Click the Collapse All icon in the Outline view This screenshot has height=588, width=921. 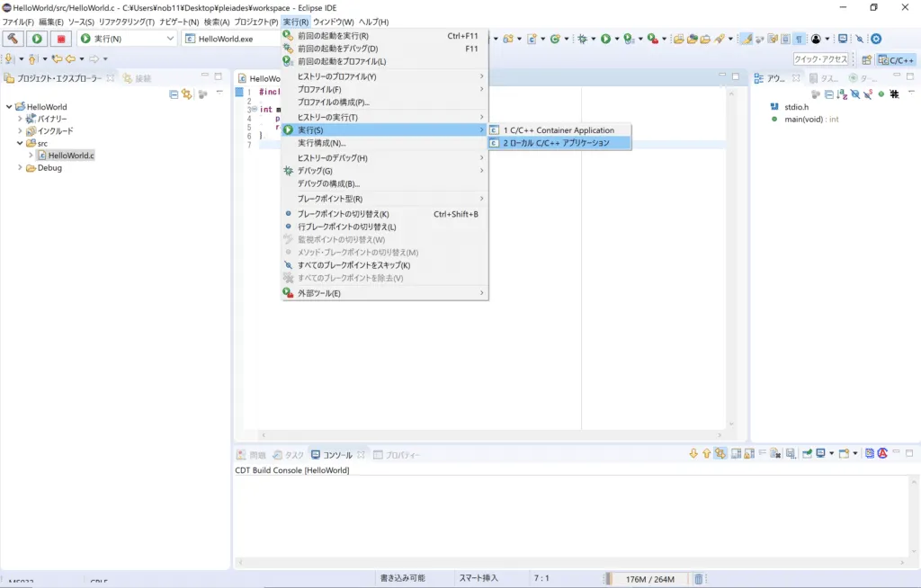828,94
